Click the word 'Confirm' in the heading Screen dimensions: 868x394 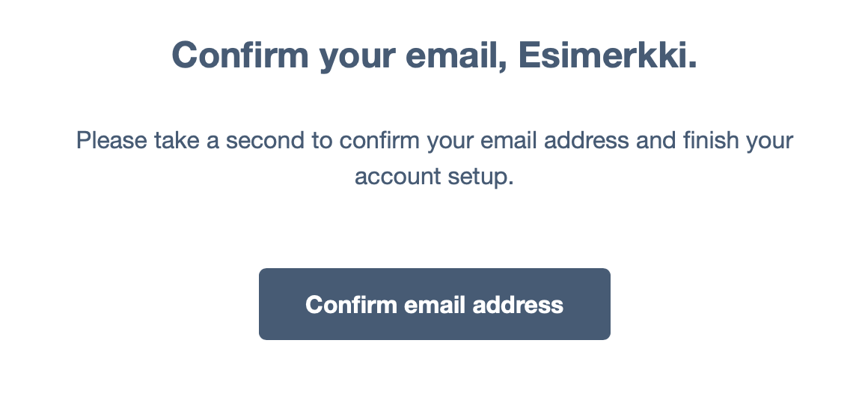click(x=240, y=55)
